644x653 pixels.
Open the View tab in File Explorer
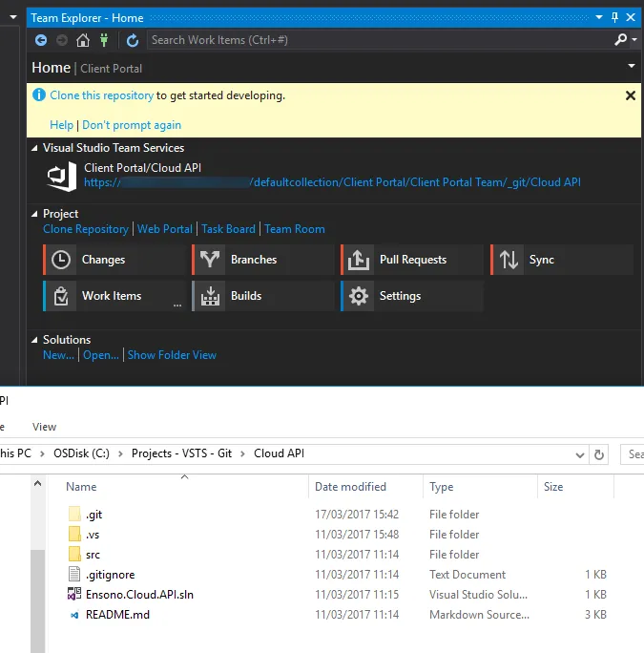click(44, 427)
